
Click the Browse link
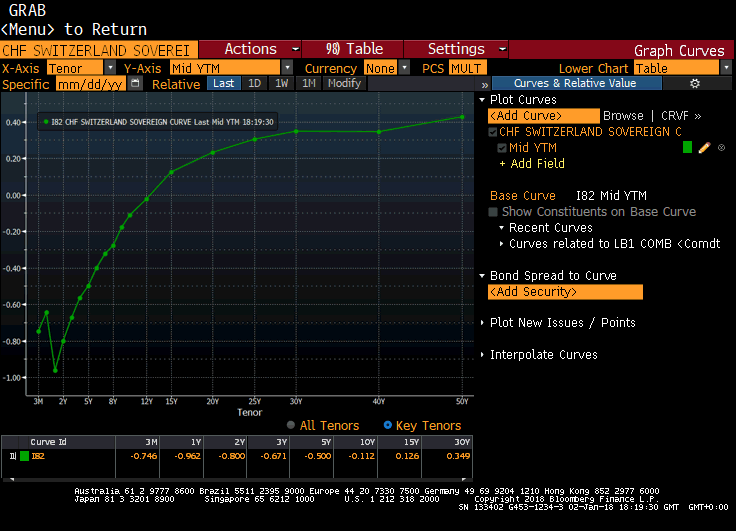point(623,116)
